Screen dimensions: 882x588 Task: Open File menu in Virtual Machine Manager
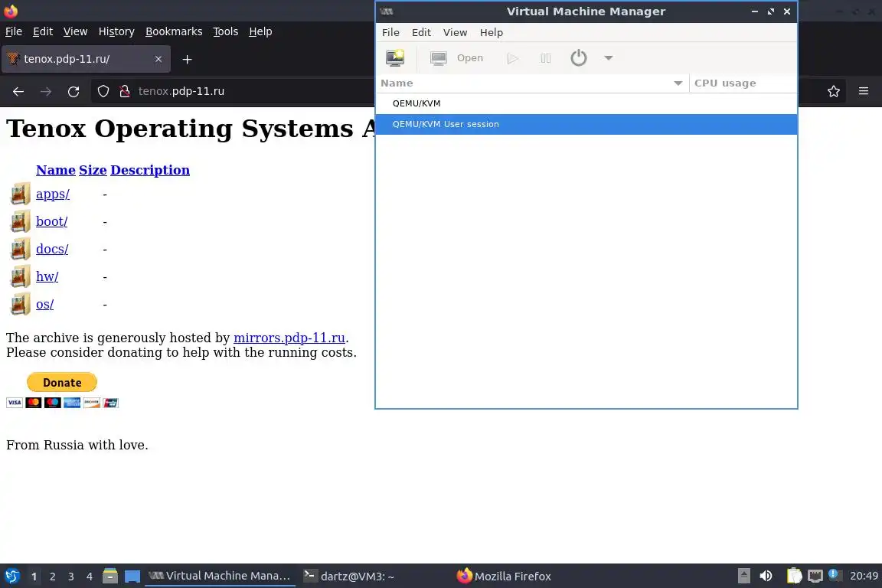click(x=390, y=33)
